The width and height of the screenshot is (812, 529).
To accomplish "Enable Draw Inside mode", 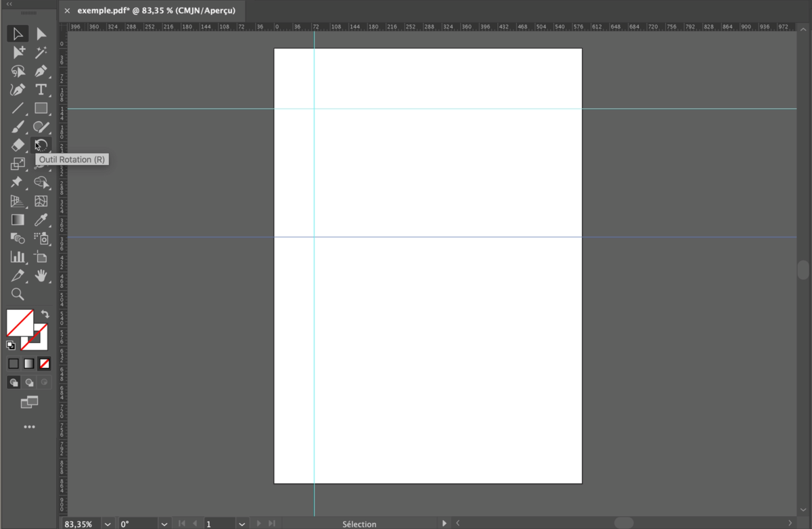I will tap(45, 382).
